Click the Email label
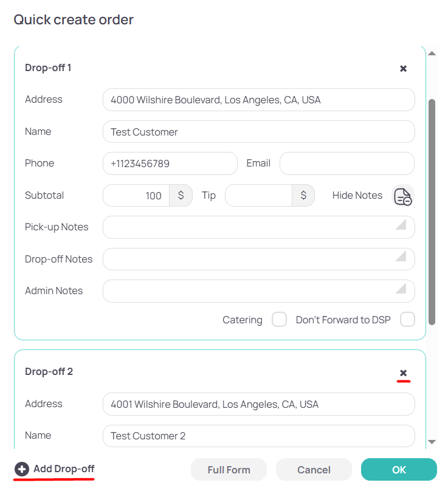 (x=258, y=163)
